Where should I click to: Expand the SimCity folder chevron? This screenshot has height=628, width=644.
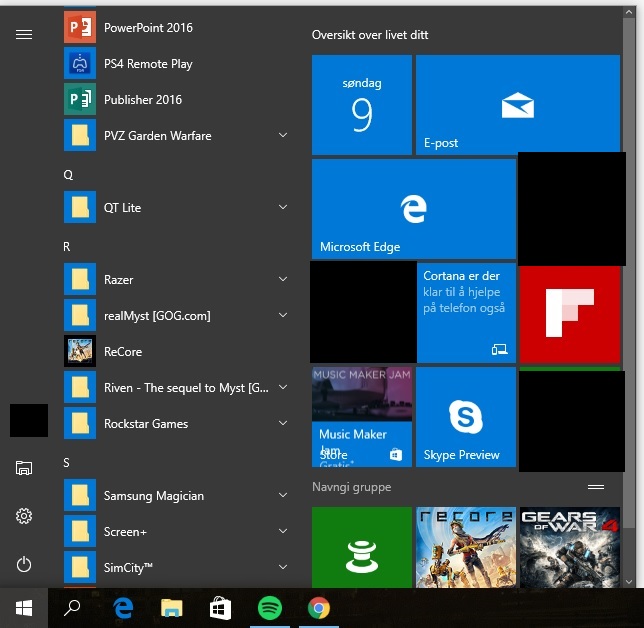(x=283, y=567)
